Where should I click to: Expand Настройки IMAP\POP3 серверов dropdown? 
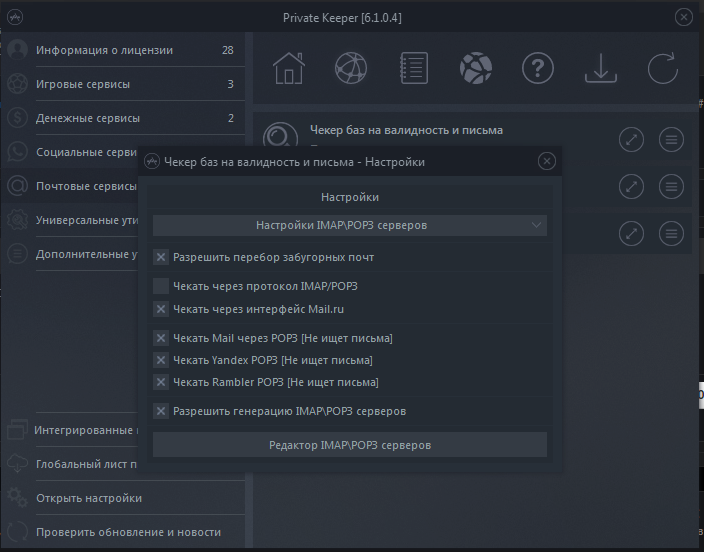[x=350, y=225]
